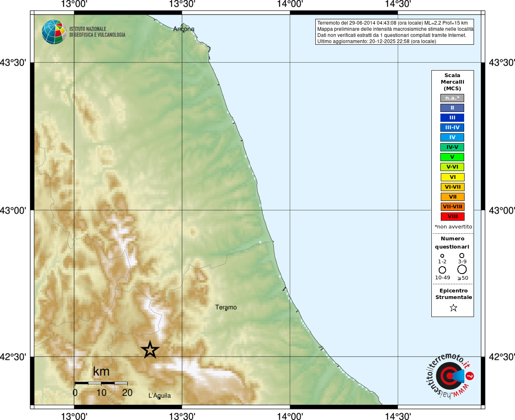515x420 pixels.
Task: Click the haisentitoilterremoto.it target logo
Action: (449, 375)
